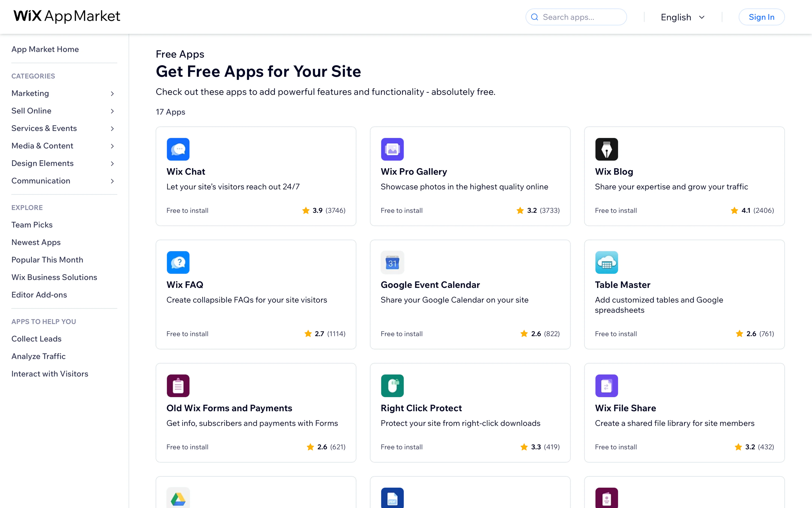Open the Right Click Protect title

tap(421, 408)
